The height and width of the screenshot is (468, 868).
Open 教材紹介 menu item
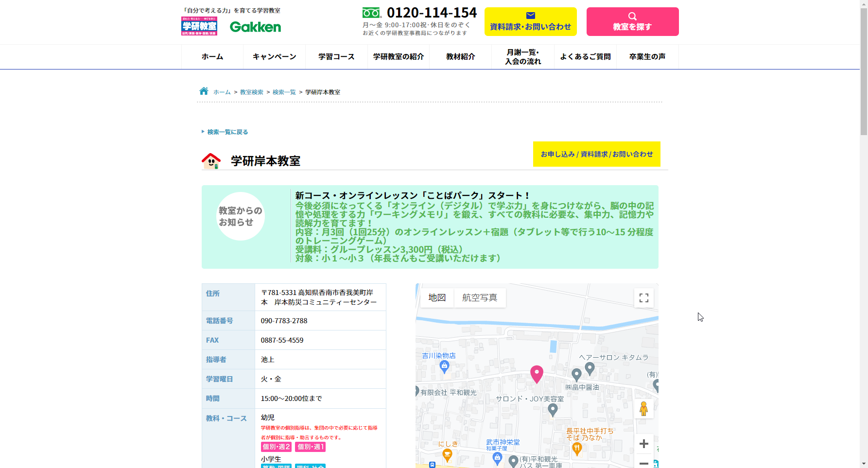(x=461, y=57)
